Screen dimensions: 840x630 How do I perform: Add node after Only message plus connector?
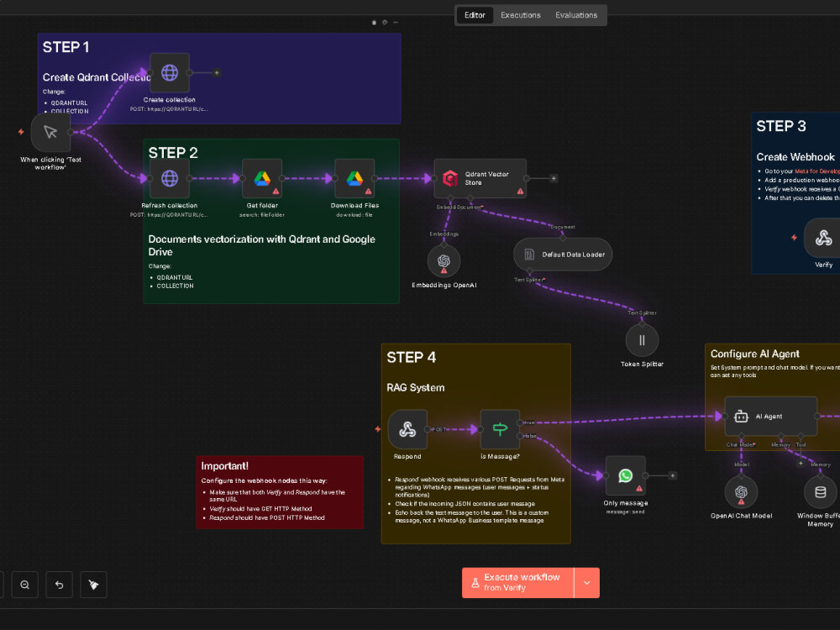[x=672, y=475]
